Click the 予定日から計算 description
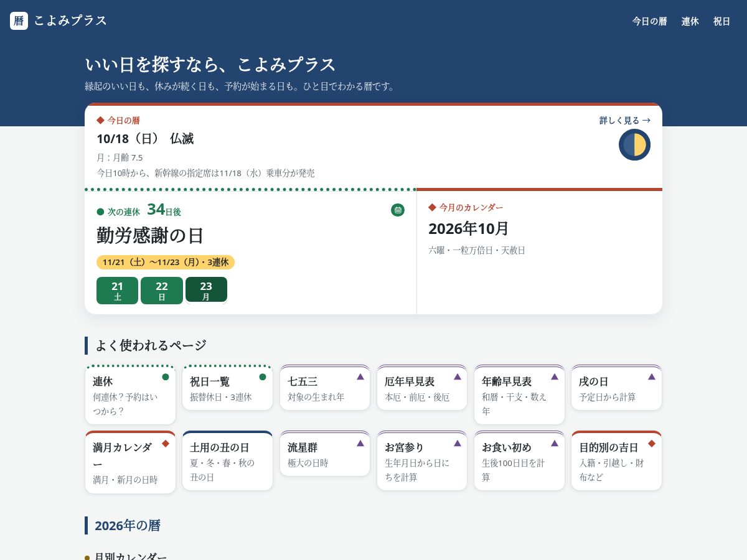Viewport: 747px width, 560px height. click(608, 397)
